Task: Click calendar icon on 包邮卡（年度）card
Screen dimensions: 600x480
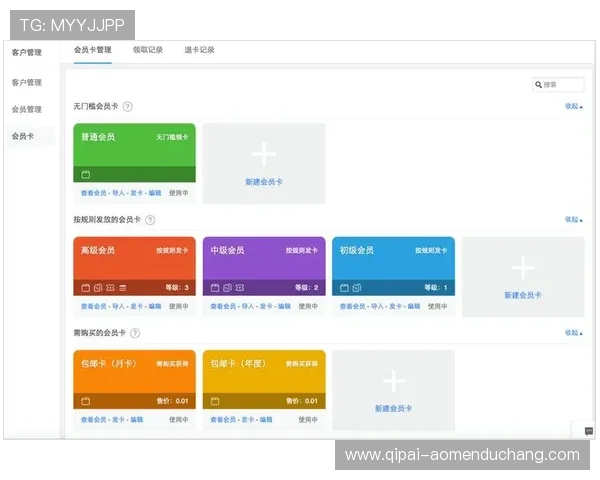Action: (215, 401)
